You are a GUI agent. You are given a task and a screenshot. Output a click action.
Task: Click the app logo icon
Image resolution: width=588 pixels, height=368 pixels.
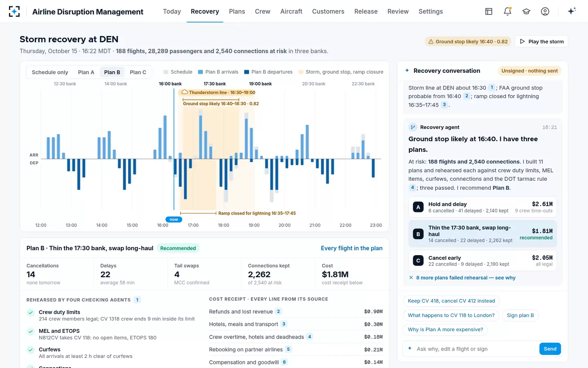tap(14, 11)
